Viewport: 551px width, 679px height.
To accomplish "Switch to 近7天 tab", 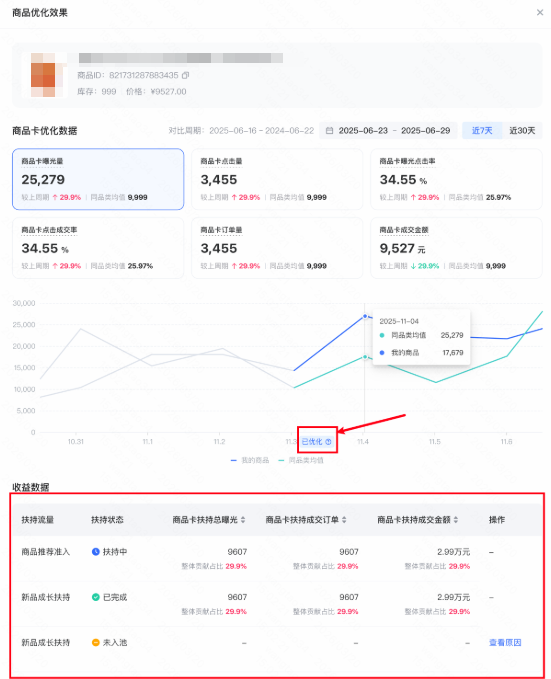I will pyautogui.click(x=482, y=130).
